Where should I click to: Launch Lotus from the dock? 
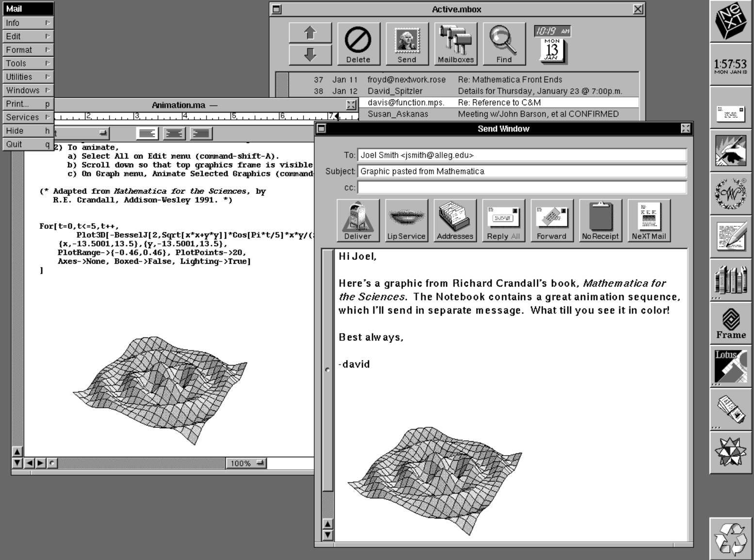[731, 366]
